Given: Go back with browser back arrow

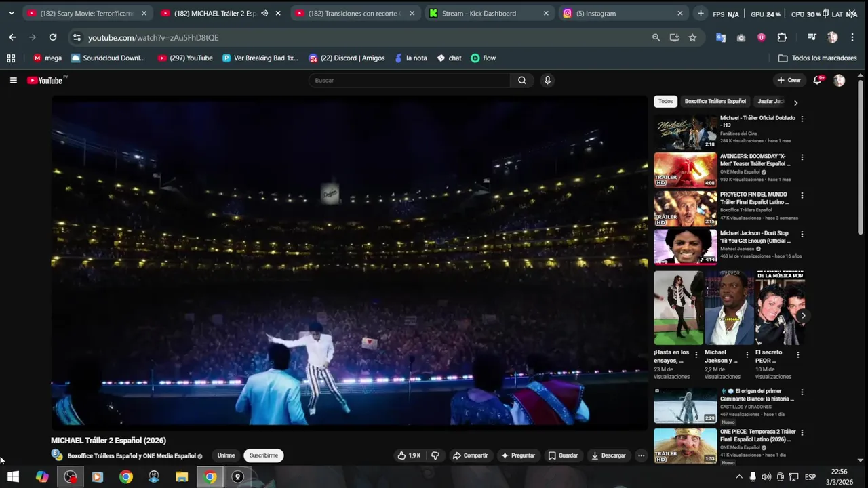Looking at the screenshot, I should (x=12, y=37).
